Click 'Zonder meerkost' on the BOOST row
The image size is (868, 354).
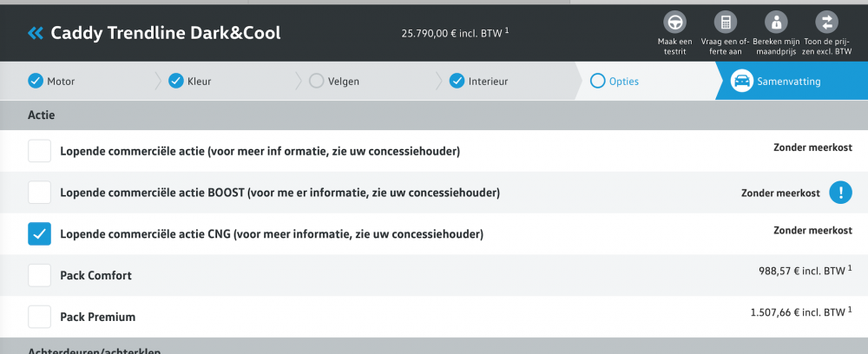780,193
